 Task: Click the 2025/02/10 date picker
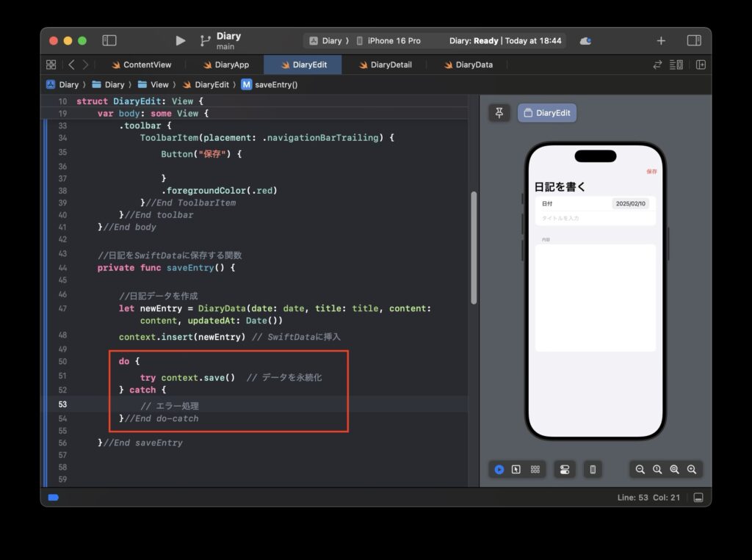point(630,204)
